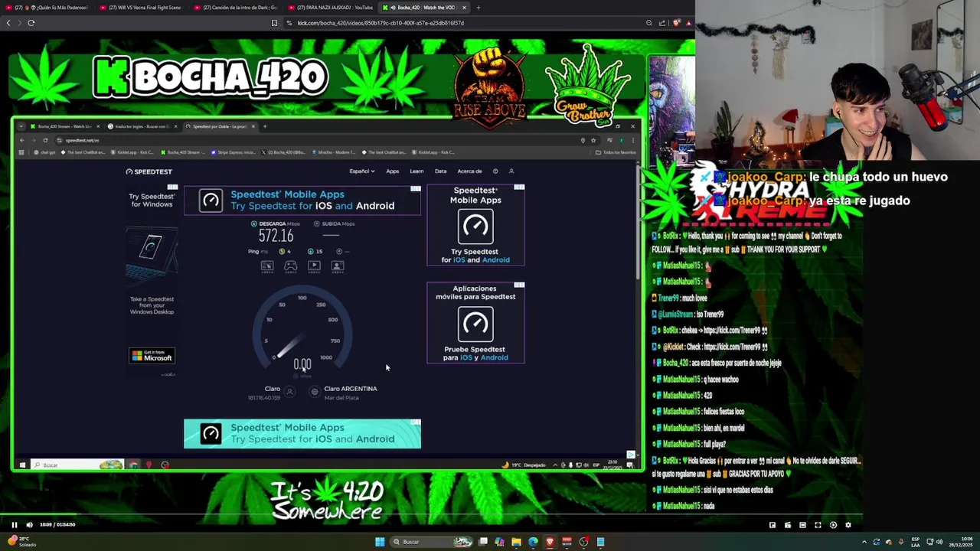Click the gaming controller rating icon
Screen dimensions: 980x551
(x=291, y=266)
